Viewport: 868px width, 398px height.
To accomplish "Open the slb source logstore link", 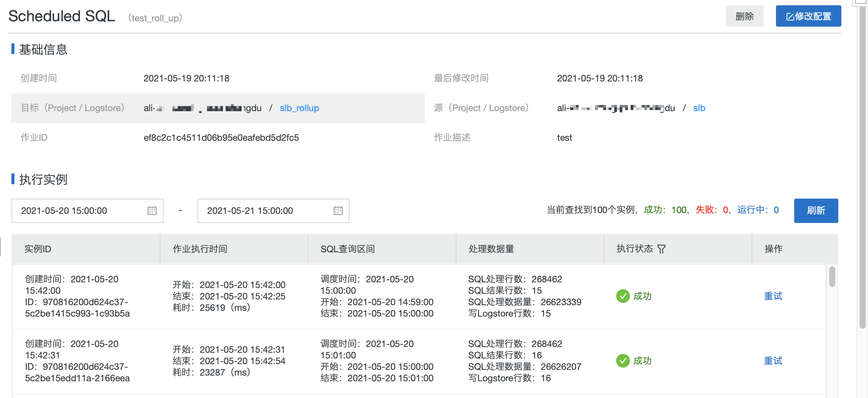I will [x=699, y=108].
